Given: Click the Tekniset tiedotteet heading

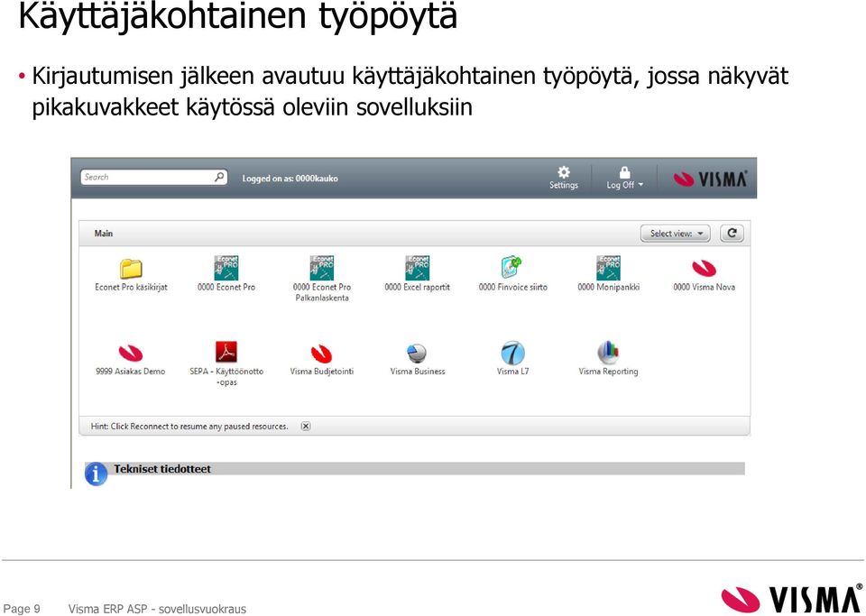Looking at the screenshot, I should pyautogui.click(x=162, y=469).
